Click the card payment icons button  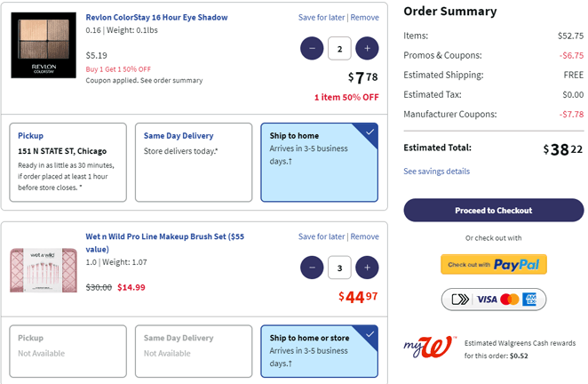(x=494, y=300)
